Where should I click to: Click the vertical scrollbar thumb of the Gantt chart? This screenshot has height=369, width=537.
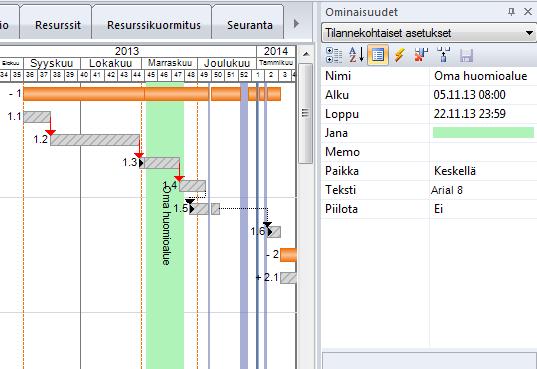[305, 113]
